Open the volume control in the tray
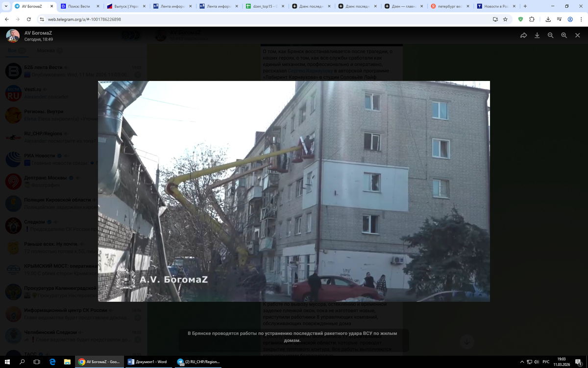This screenshot has width=588, height=368. pyautogui.click(x=536, y=362)
